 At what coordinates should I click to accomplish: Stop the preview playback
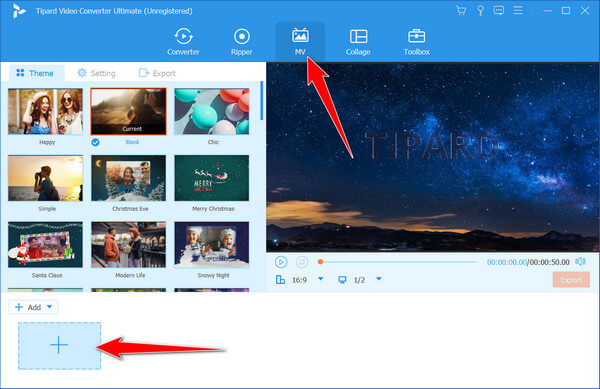click(x=302, y=262)
